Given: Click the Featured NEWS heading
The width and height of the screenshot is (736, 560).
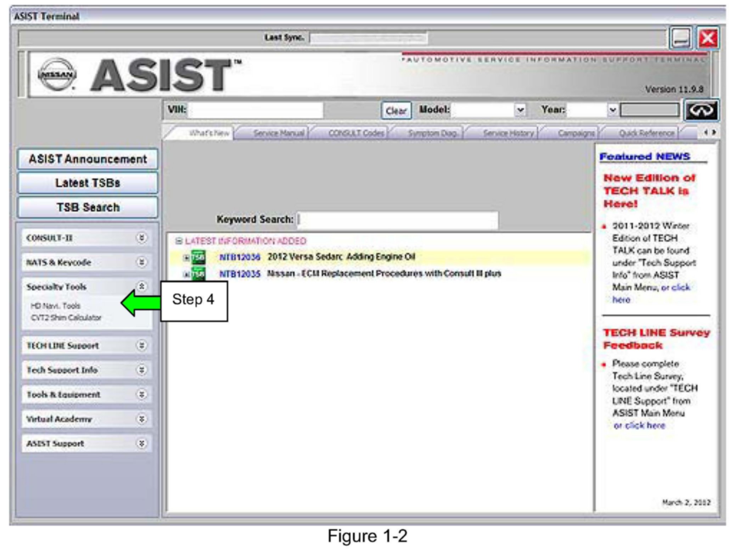Looking at the screenshot, I should pos(645,157).
